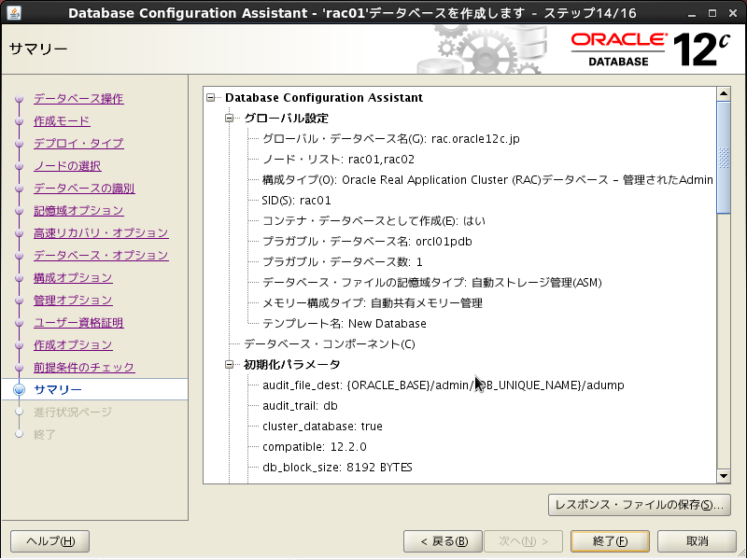The image size is (747, 560).
Task: Select the db_block_size: 8192 BYTES row
Action: (337, 468)
